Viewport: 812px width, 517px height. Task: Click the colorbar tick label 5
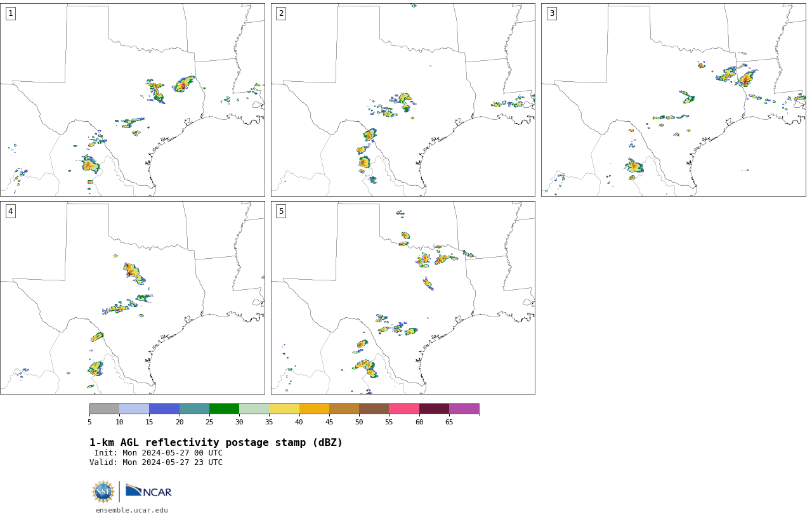pos(89,422)
